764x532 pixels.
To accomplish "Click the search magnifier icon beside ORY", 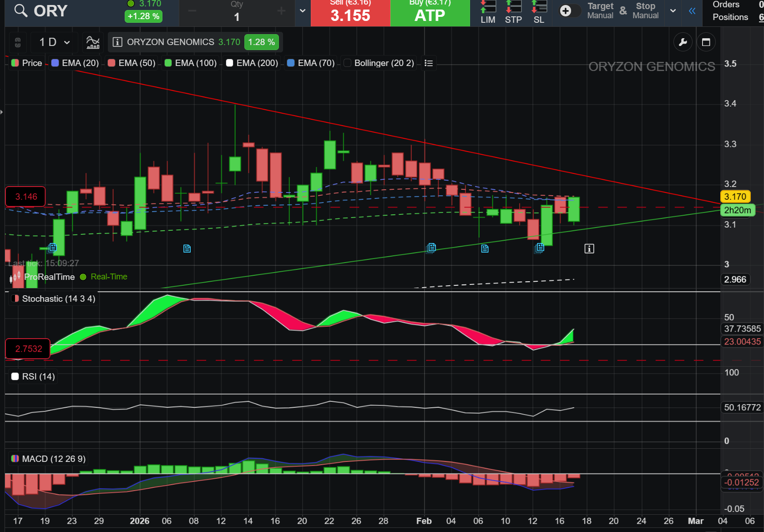I will [21, 10].
